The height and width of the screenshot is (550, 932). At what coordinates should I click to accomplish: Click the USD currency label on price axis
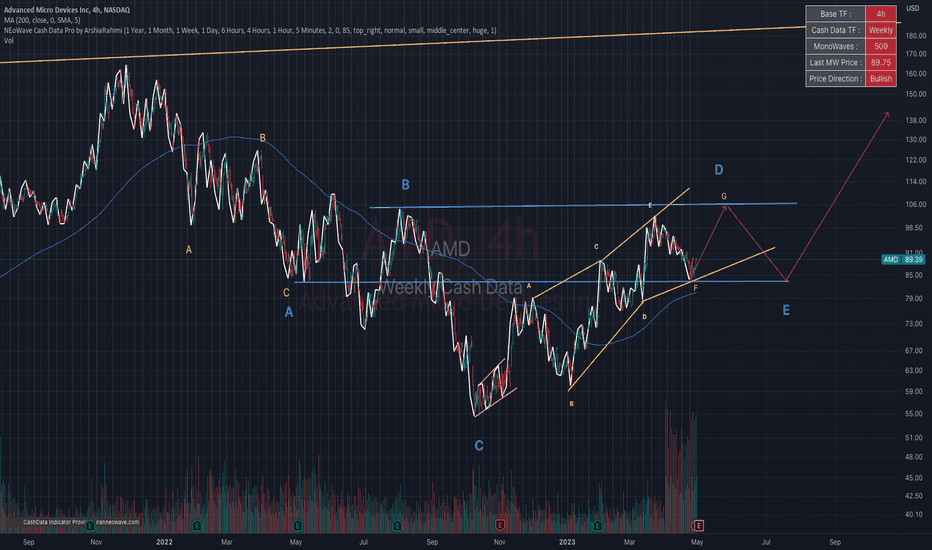pyautogui.click(x=912, y=8)
